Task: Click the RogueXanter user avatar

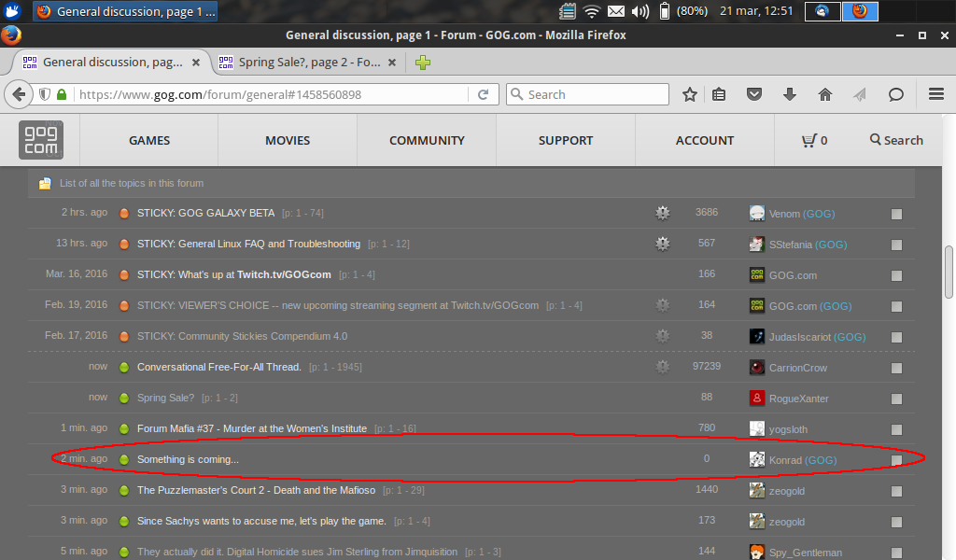Action: pyautogui.click(x=756, y=398)
